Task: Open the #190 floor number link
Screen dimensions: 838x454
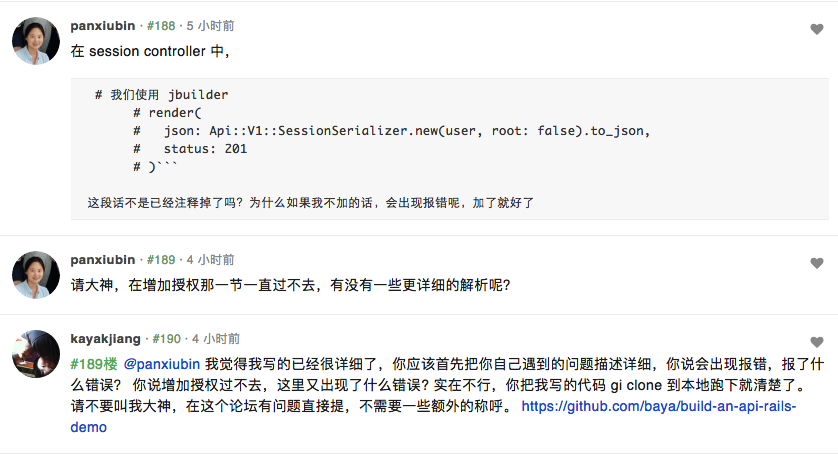Action: point(166,339)
